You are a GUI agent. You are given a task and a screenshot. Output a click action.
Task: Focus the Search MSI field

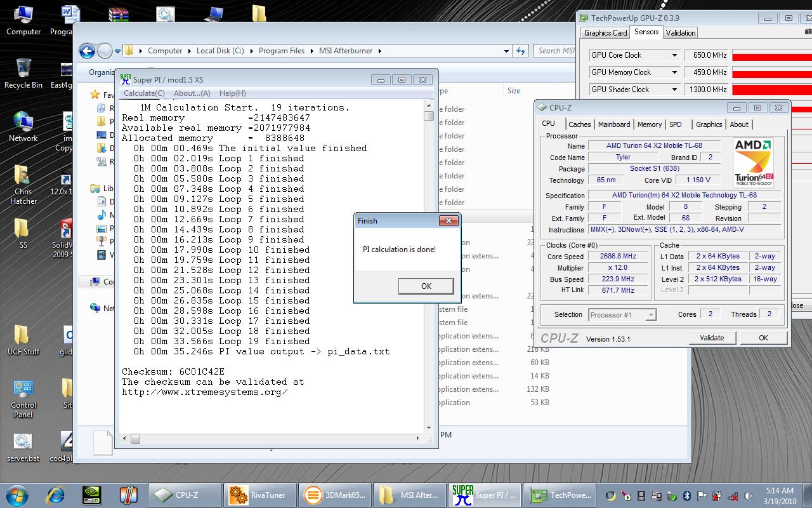pyautogui.click(x=554, y=51)
